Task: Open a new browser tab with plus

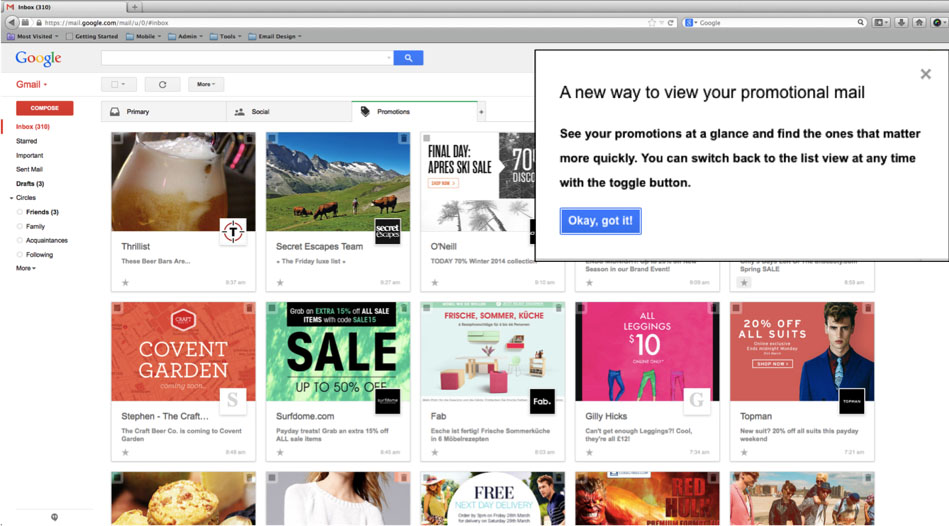Action: [x=134, y=7]
